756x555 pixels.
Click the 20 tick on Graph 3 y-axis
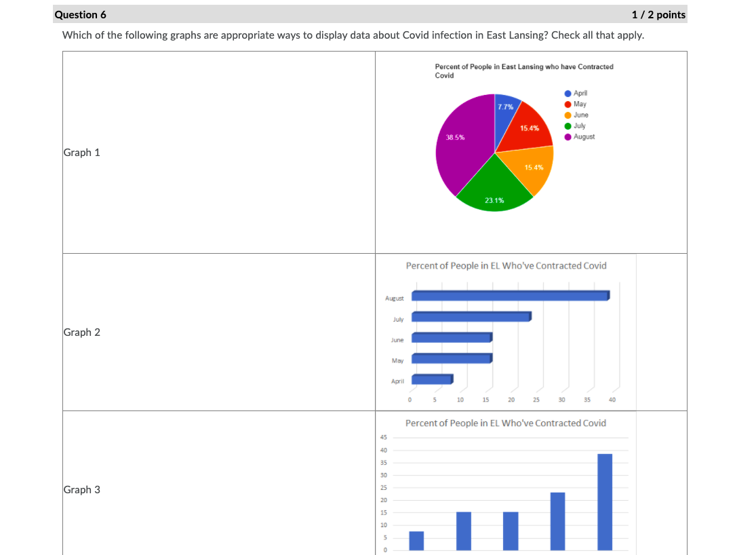pyautogui.click(x=383, y=500)
